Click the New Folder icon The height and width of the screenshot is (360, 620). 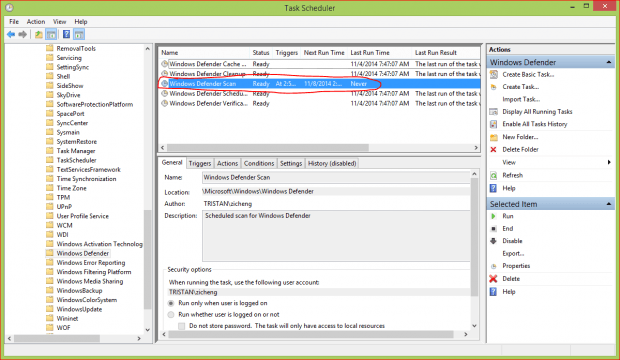tap(493, 137)
